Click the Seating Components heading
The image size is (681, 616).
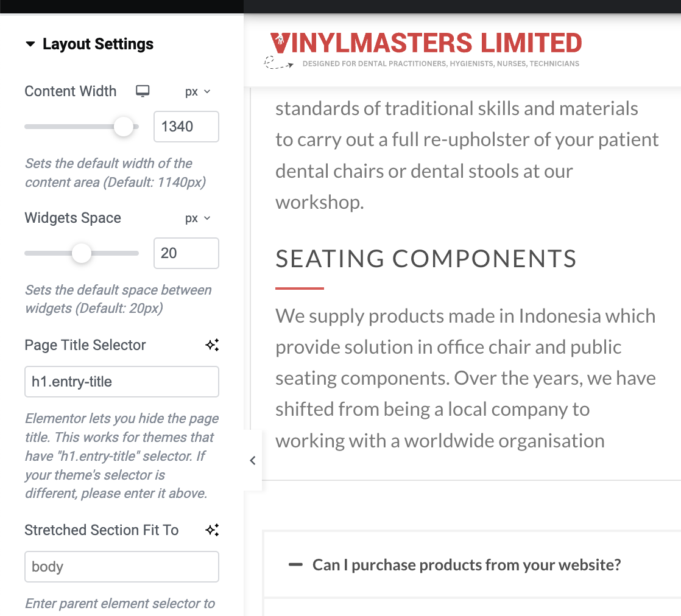426,259
